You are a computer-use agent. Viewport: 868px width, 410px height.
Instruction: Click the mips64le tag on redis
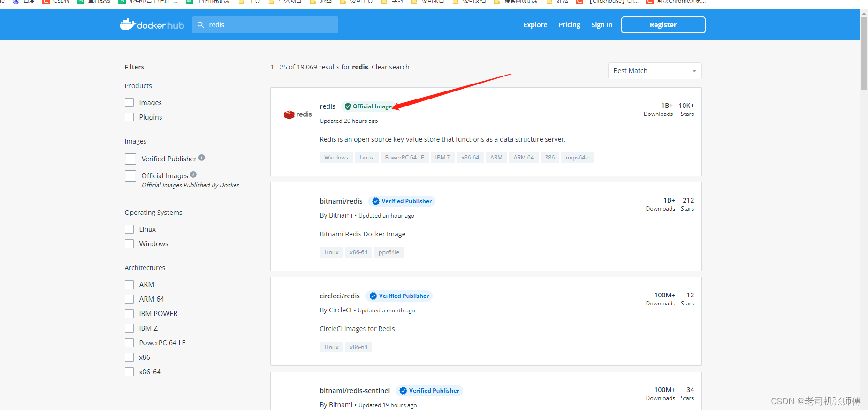tap(578, 158)
